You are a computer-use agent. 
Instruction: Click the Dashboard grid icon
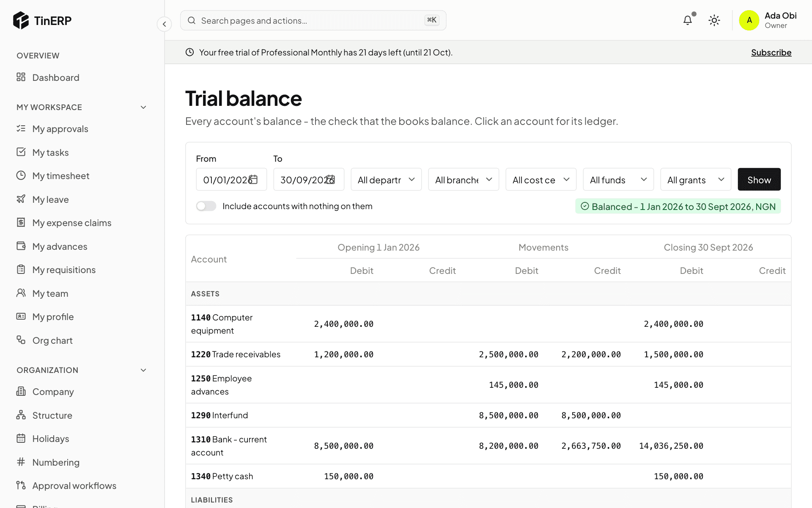tap(21, 77)
